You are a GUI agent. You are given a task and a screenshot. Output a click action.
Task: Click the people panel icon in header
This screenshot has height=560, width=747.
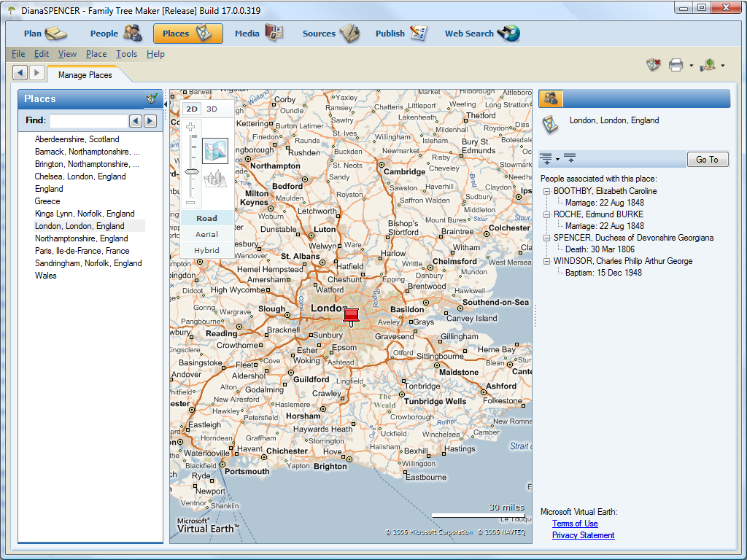(x=550, y=98)
